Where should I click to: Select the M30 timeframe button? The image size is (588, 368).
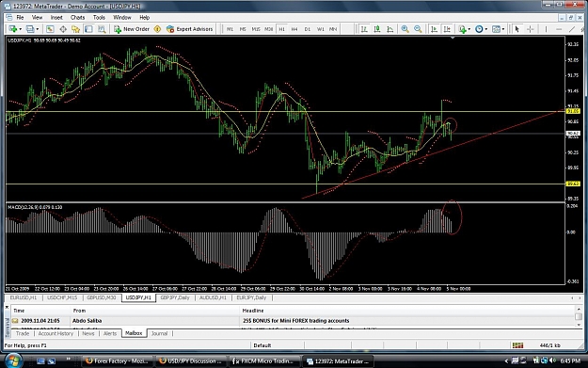(268, 29)
